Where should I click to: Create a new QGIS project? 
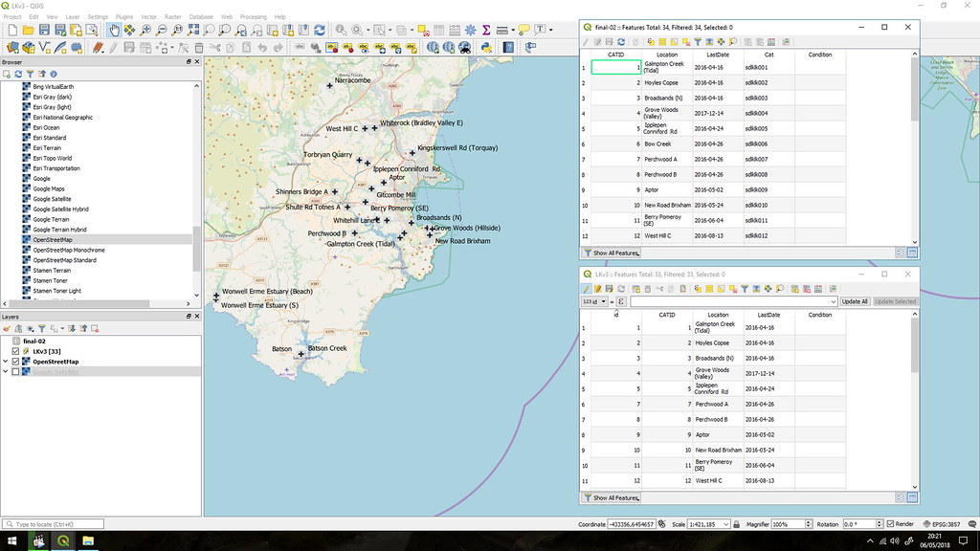12,30
